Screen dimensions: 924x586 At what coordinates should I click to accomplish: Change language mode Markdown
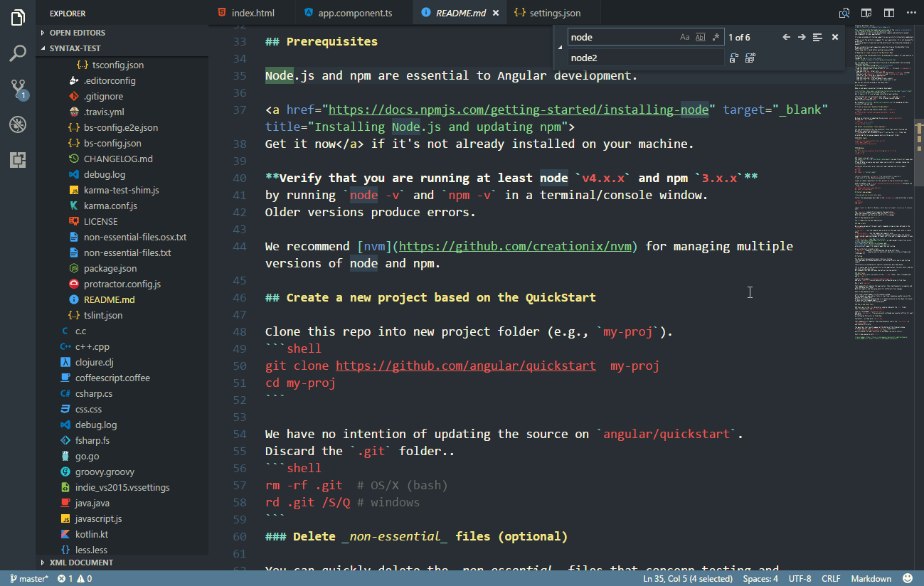[x=871, y=579]
